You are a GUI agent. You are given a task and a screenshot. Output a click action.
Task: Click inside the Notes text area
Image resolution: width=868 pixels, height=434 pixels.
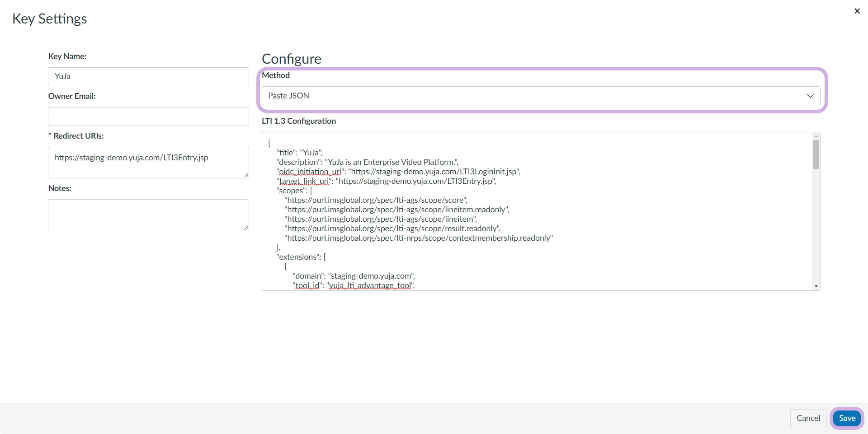(x=148, y=215)
